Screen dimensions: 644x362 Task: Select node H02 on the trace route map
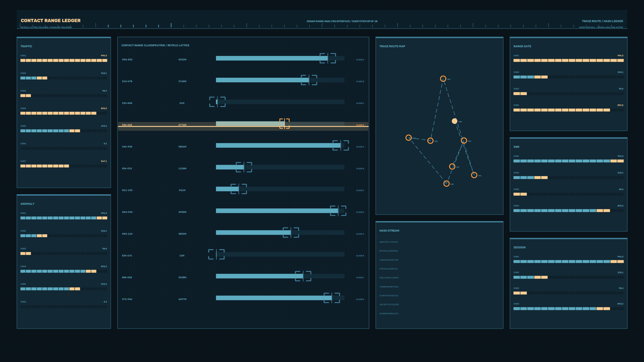pos(443,79)
